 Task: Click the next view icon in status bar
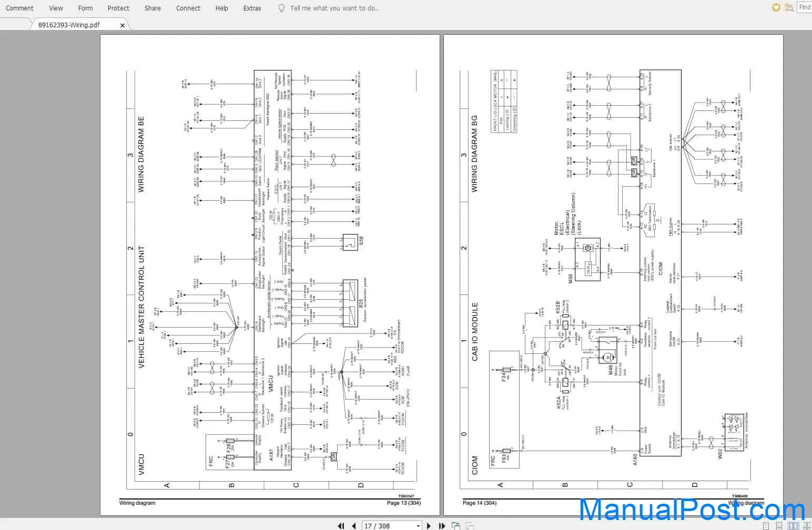(x=469, y=526)
